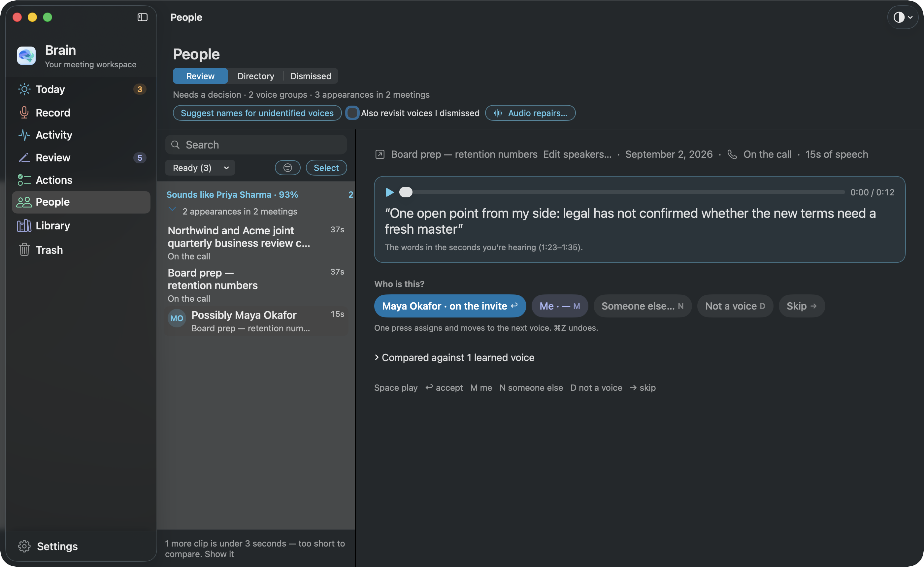Open Northwind and Acme joint review appearance
This screenshot has width=924, height=567.
point(256,243)
